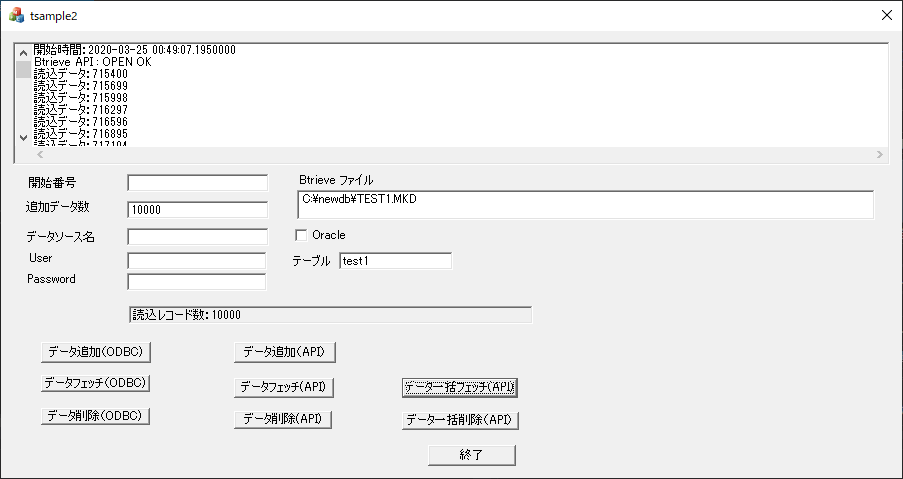Enable the Oracle checkbox
The height and width of the screenshot is (479, 903).
[302, 235]
